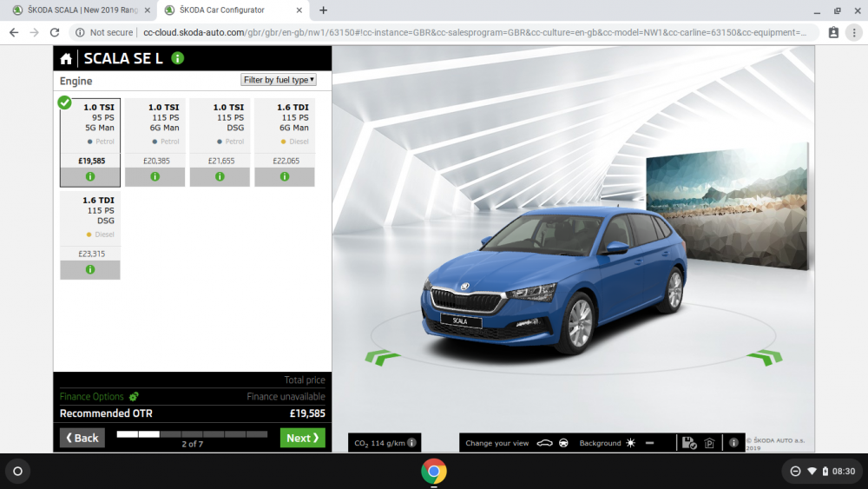
Task: Reload the browser page
Action: (54, 33)
